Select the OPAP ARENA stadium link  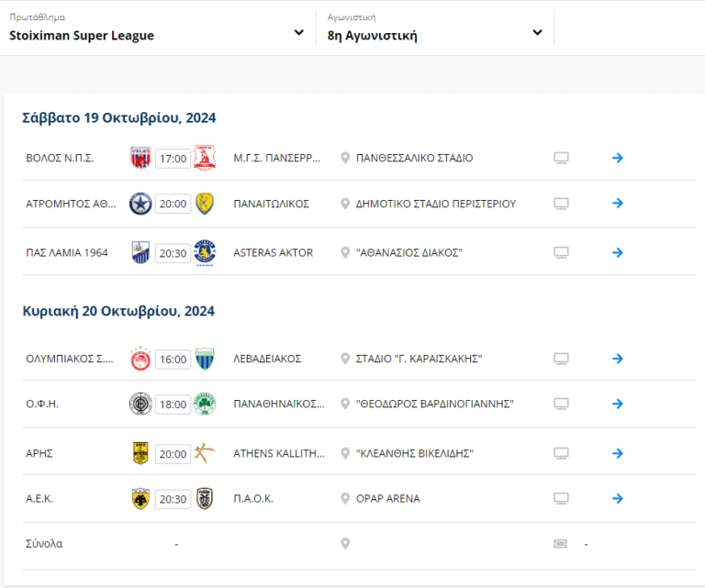[387, 499]
